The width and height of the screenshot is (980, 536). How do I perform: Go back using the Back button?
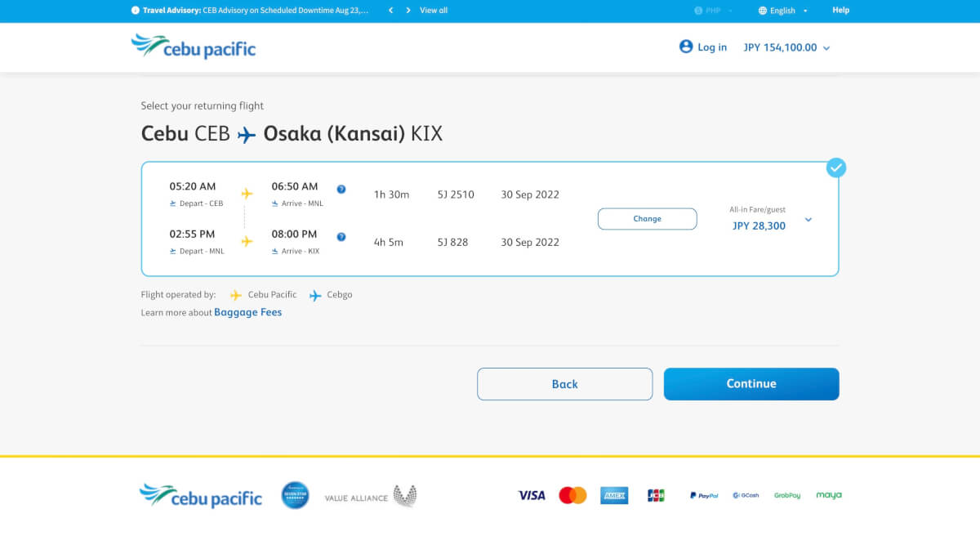[564, 384]
